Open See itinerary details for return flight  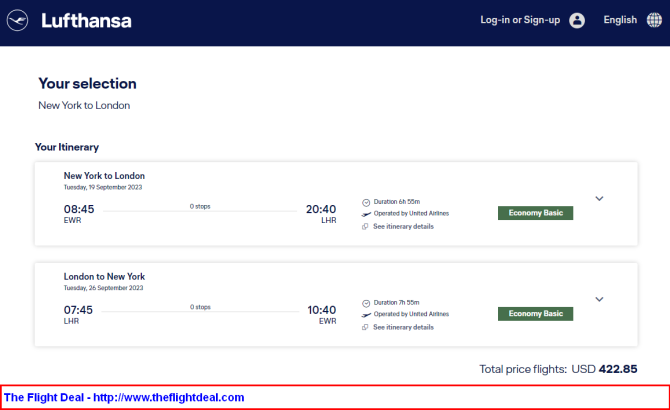coord(403,327)
